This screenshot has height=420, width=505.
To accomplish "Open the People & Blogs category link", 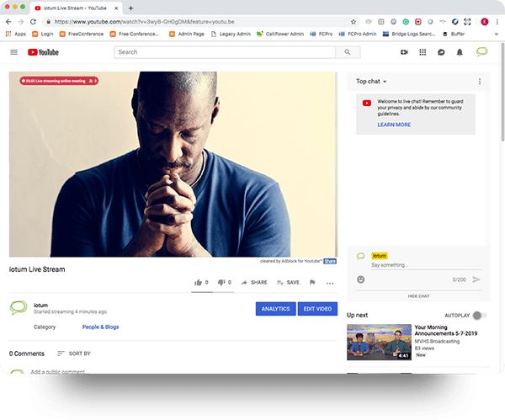I will tap(100, 327).
